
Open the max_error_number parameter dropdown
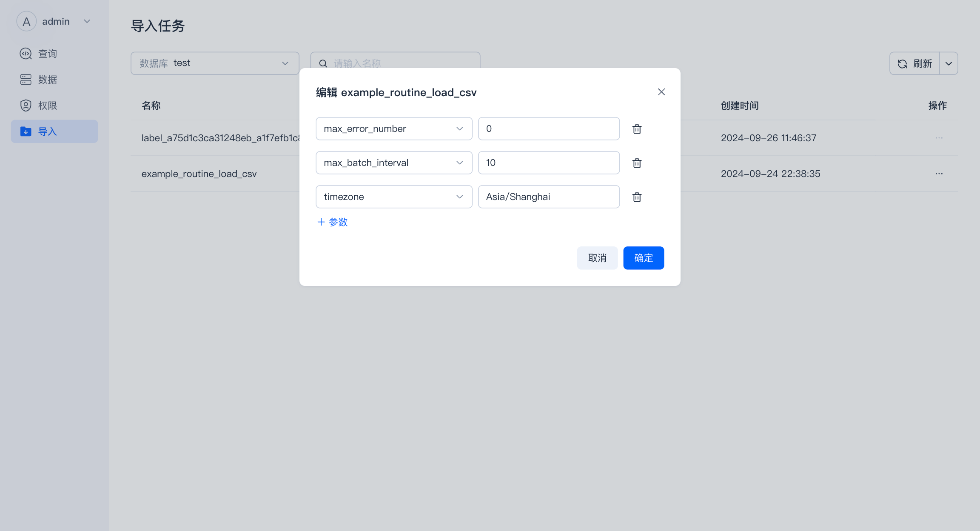point(393,128)
